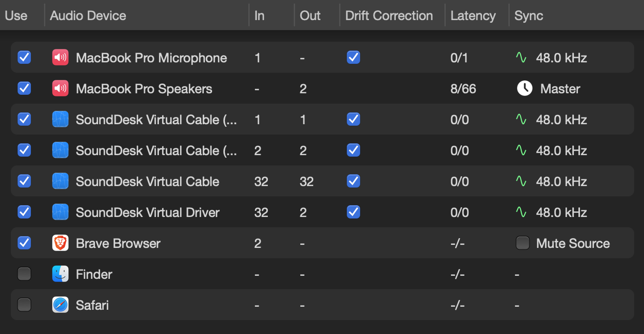Enable Use checkbox for Finder
The image size is (644, 334).
[24, 274]
